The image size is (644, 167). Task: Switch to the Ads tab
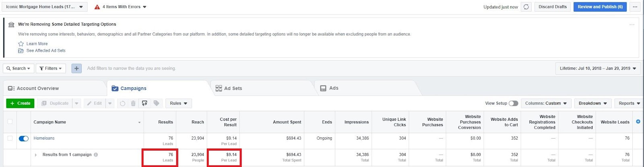tap(365, 88)
